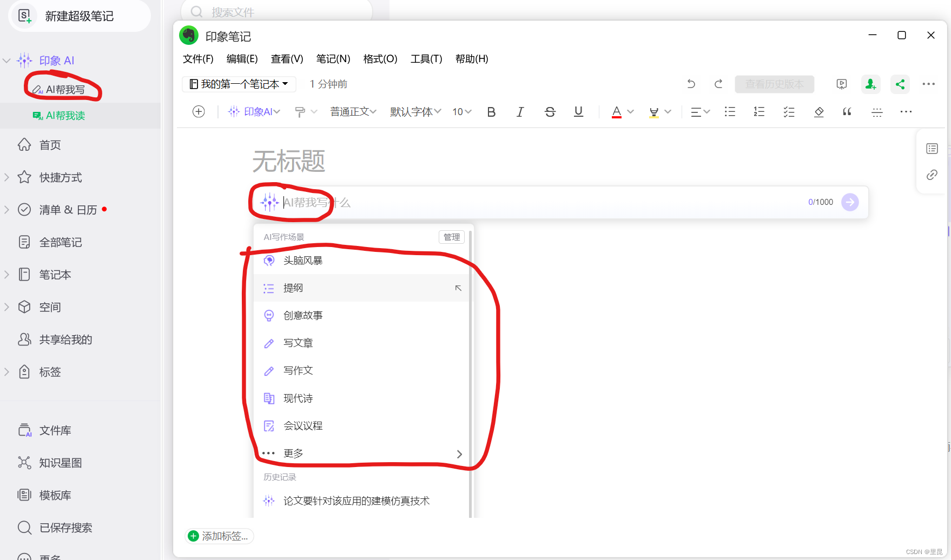The image size is (951, 560).
Task: Open the 查看(V) menu
Action: point(287,59)
